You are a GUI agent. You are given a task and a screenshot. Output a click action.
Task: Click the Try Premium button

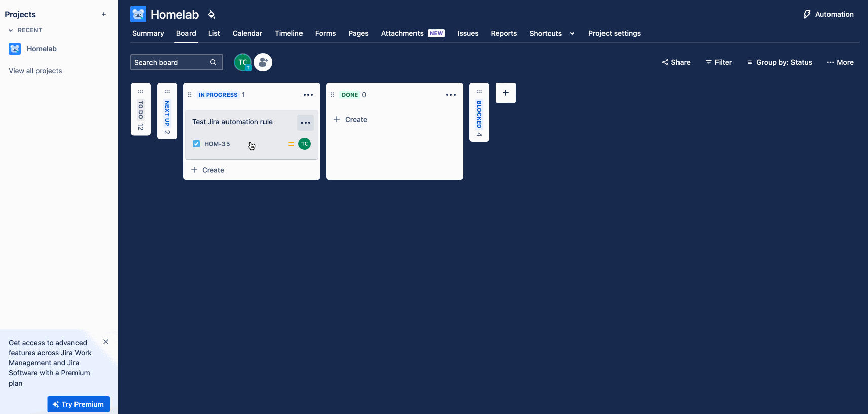point(79,404)
